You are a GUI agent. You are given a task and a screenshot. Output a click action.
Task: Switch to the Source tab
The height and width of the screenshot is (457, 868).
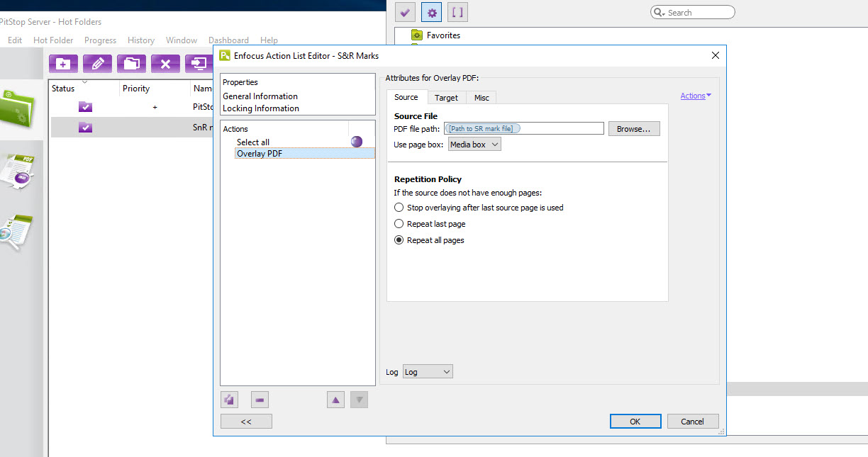click(x=406, y=98)
